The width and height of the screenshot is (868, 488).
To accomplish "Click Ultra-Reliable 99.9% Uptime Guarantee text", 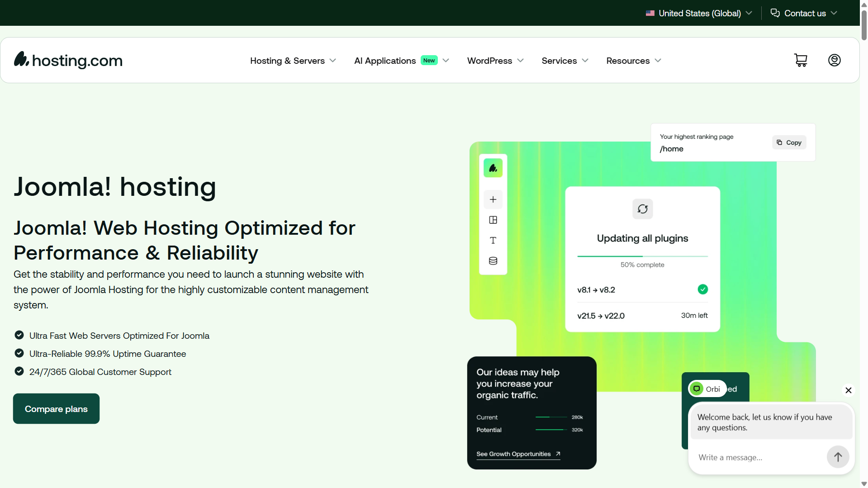I will coord(108,354).
